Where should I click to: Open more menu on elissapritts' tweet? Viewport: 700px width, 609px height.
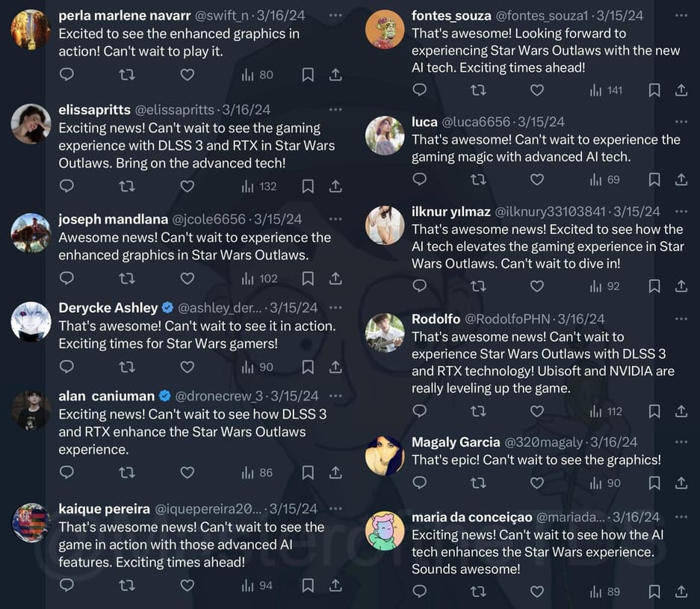[x=335, y=110]
